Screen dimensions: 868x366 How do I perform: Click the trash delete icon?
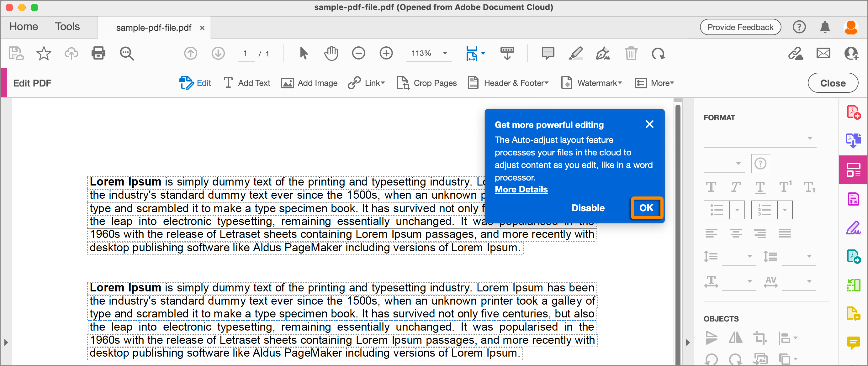click(630, 53)
